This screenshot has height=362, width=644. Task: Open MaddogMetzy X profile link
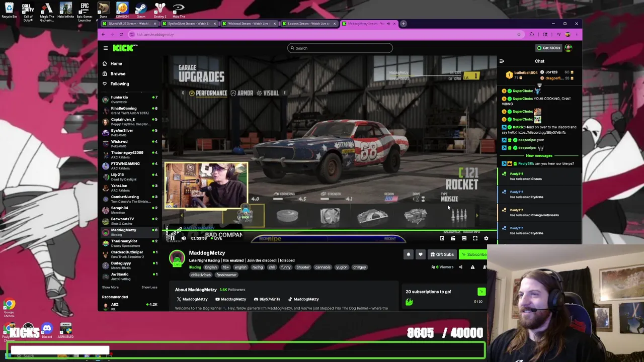[192, 299]
